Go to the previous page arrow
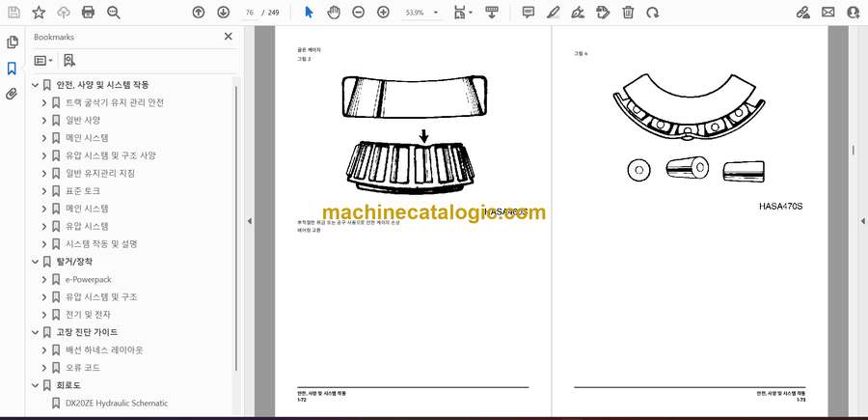Viewport: 868px width, 420px height. (x=198, y=13)
